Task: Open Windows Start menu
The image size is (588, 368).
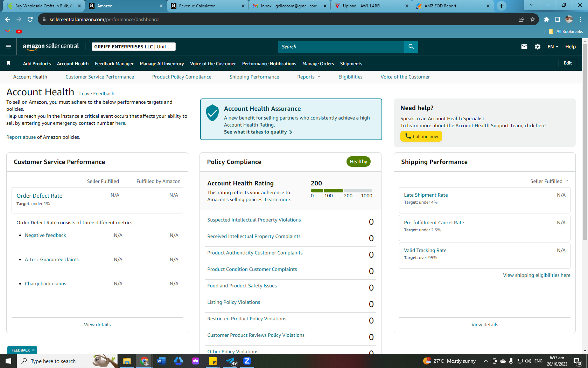Action: [x=8, y=361]
